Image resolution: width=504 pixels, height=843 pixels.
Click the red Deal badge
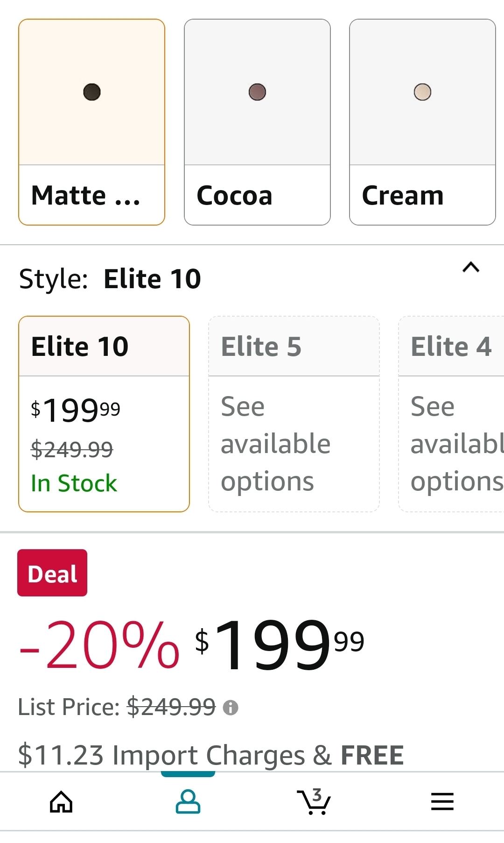(x=52, y=573)
